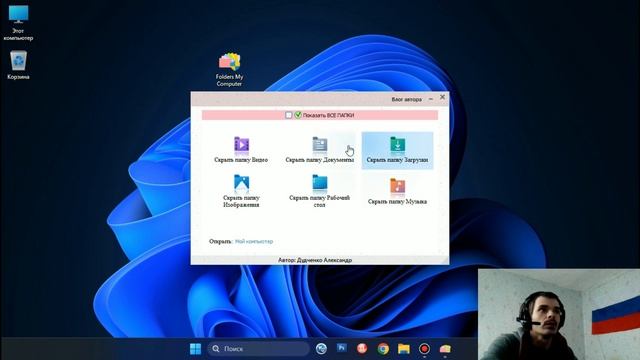Image resolution: width=640 pixels, height=360 pixels.
Task: Close the Folders My Computer window
Action: (442, 97)
